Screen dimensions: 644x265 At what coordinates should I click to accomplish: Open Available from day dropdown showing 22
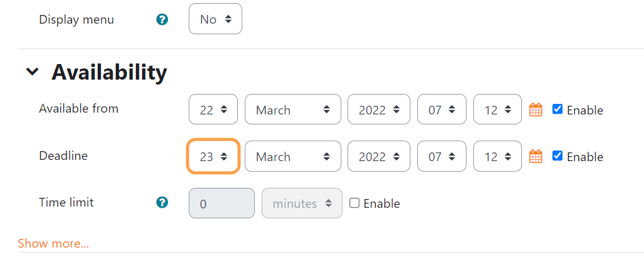pos(213,109)
